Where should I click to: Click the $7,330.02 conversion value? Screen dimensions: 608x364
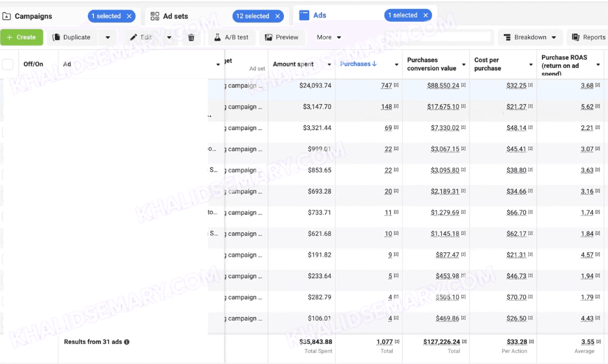[445, 128]
